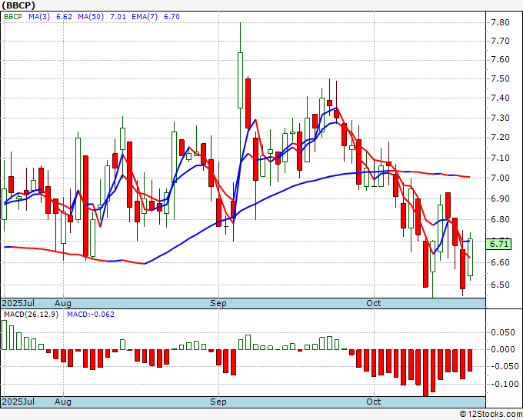
Task: Click the (BBCP) chart title
Action: point(18,5)
